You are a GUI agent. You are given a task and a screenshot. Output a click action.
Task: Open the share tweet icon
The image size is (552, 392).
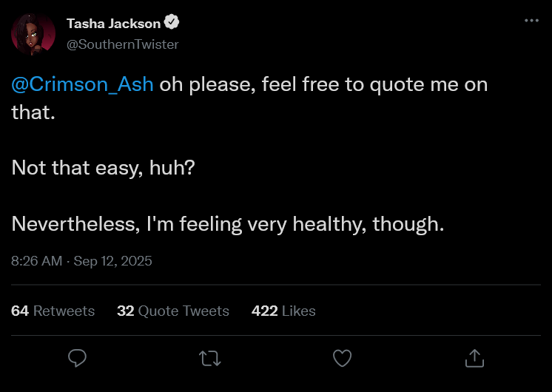pos(474,359)
